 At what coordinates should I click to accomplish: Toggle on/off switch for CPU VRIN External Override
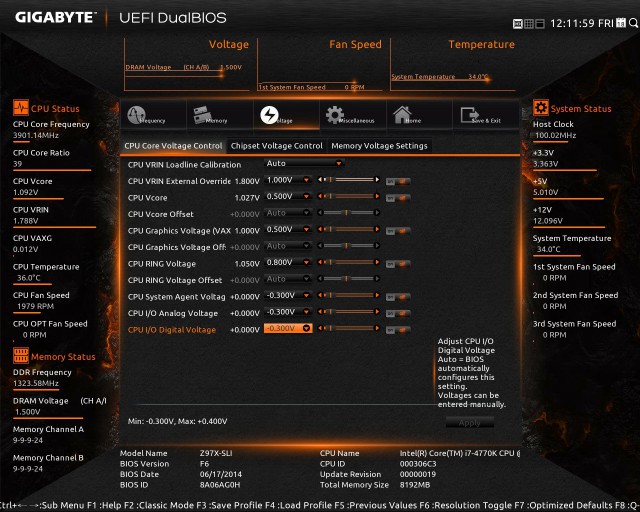398,181
